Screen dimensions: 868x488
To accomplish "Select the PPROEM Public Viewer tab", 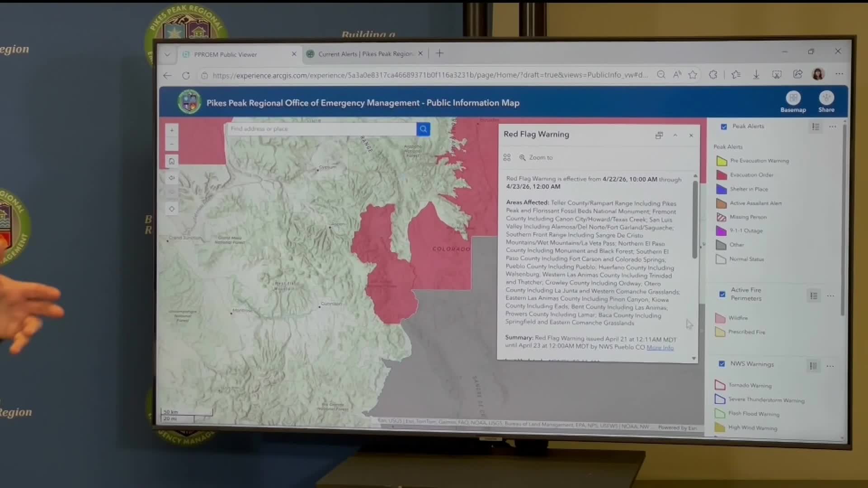I will [225, 54].
